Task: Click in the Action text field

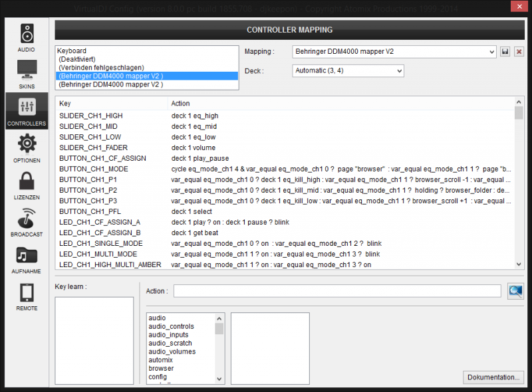Action: [x=337, y=291]
